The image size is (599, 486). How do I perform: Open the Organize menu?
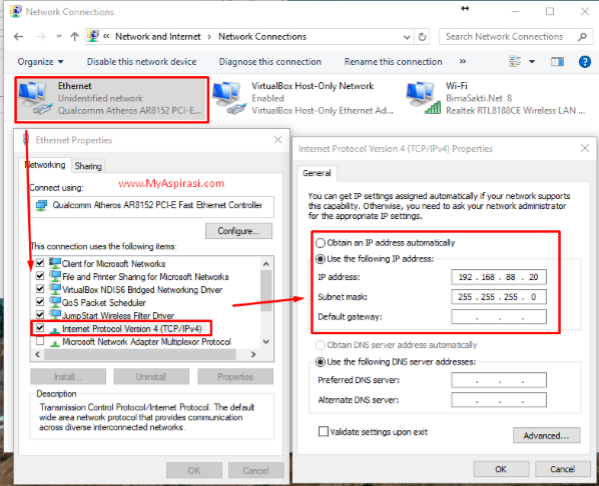point(40,62)
